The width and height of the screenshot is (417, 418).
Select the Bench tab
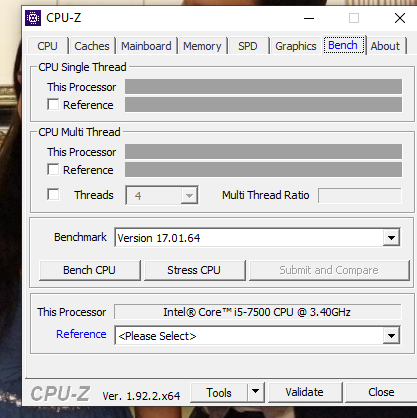(x=343, y=45)
